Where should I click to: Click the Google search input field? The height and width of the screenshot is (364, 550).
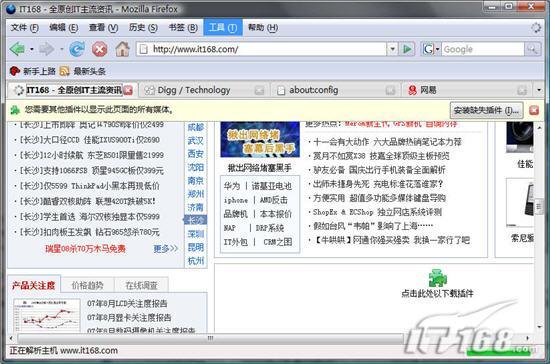click(483, 49)
